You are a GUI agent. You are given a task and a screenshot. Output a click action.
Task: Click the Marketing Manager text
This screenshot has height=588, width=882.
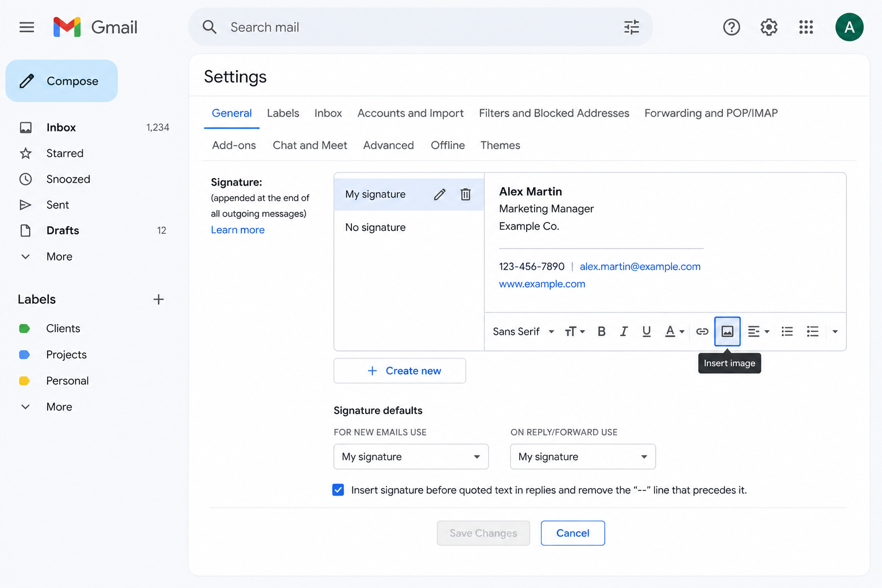546,209
